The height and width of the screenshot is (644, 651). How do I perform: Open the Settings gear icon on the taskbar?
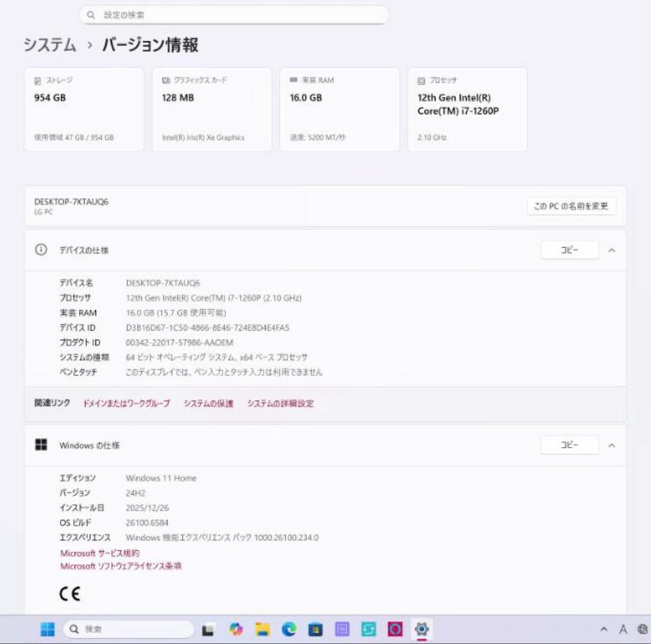[421, 629]
